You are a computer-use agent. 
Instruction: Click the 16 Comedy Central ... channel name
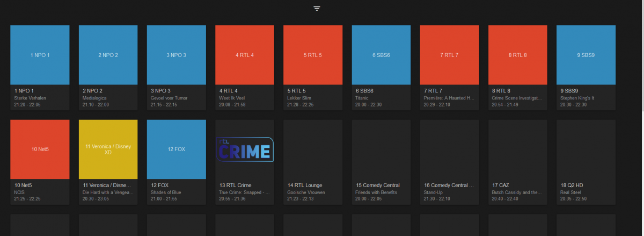click(449, 185)
